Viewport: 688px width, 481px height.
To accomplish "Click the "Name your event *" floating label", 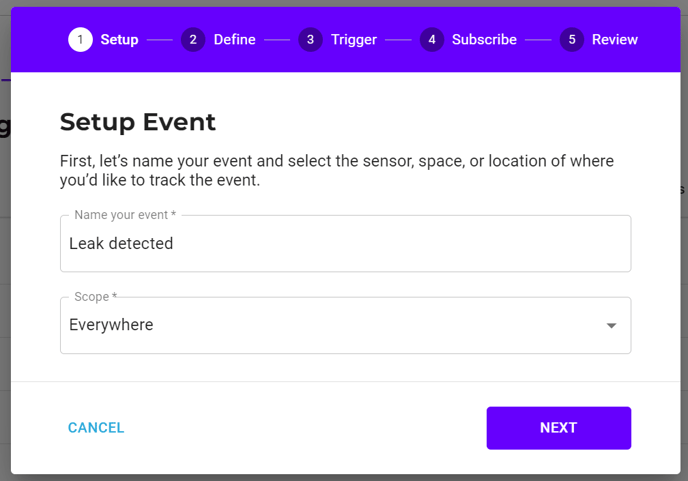I will pyautogui.click(x=125, y=215).
